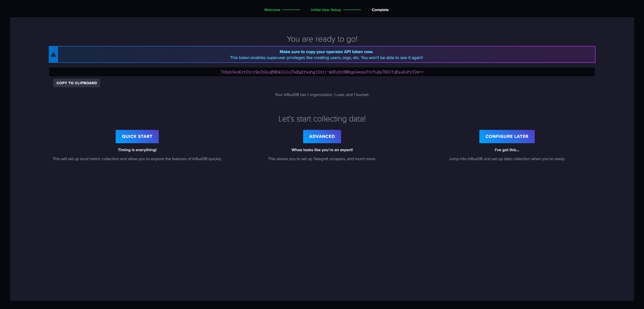Select the Complete wizard step

[x=380, y=10]
